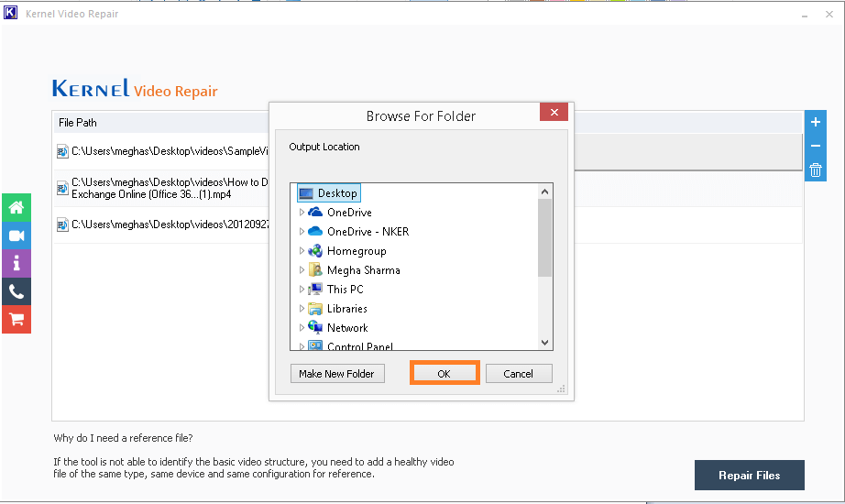The height and width of the screenshot is (504, 845).
Task: Click the Libraries folder icon
Action: (315, 308)
